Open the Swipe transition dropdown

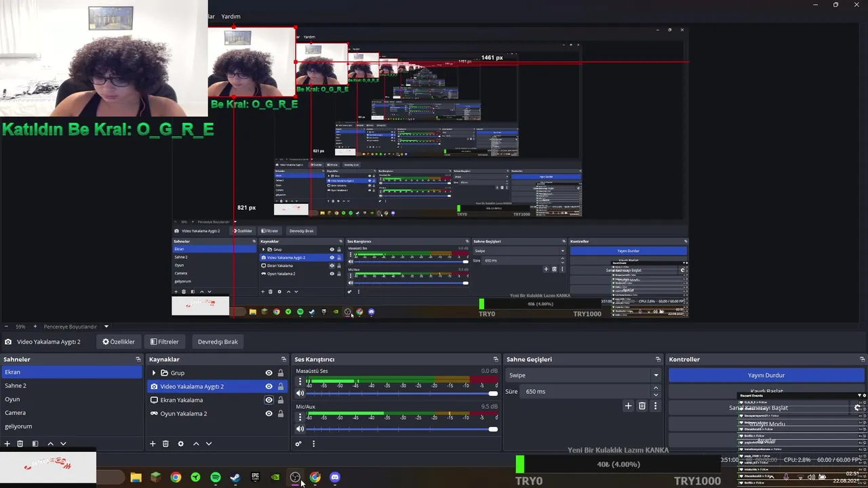coord(584,375)
